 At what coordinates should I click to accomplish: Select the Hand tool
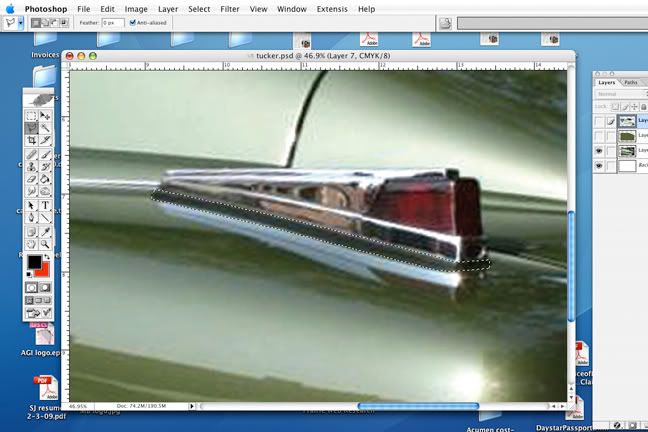point(32,244)
